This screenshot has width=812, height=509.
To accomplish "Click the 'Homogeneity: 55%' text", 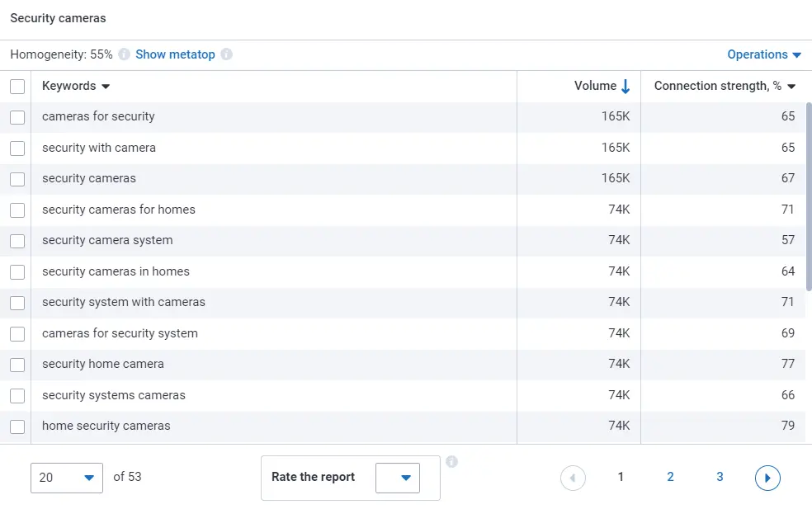I will point(61,54).
